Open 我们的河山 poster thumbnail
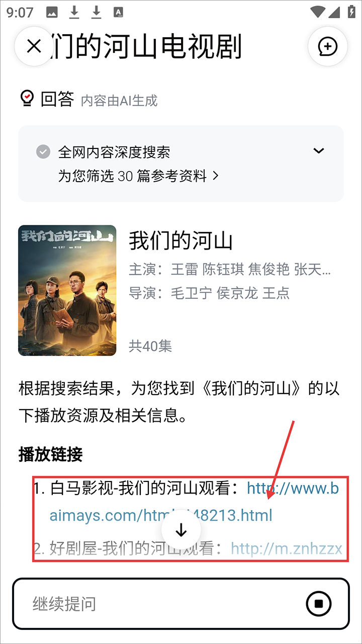 (67, 290)
